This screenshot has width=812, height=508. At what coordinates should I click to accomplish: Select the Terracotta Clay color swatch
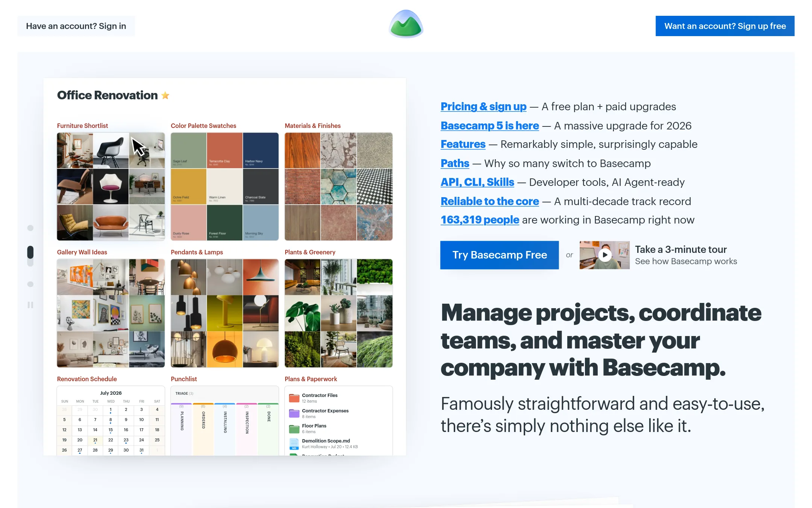[224, 150]
